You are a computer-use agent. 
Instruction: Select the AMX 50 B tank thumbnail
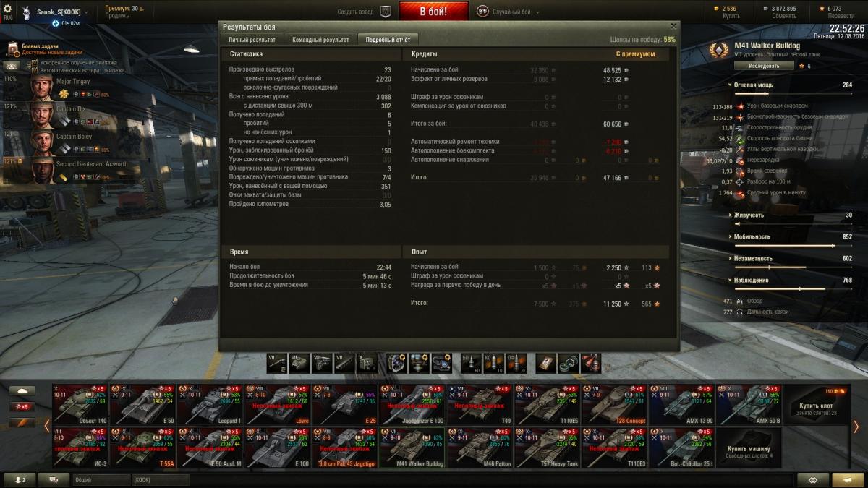point(749,405)
